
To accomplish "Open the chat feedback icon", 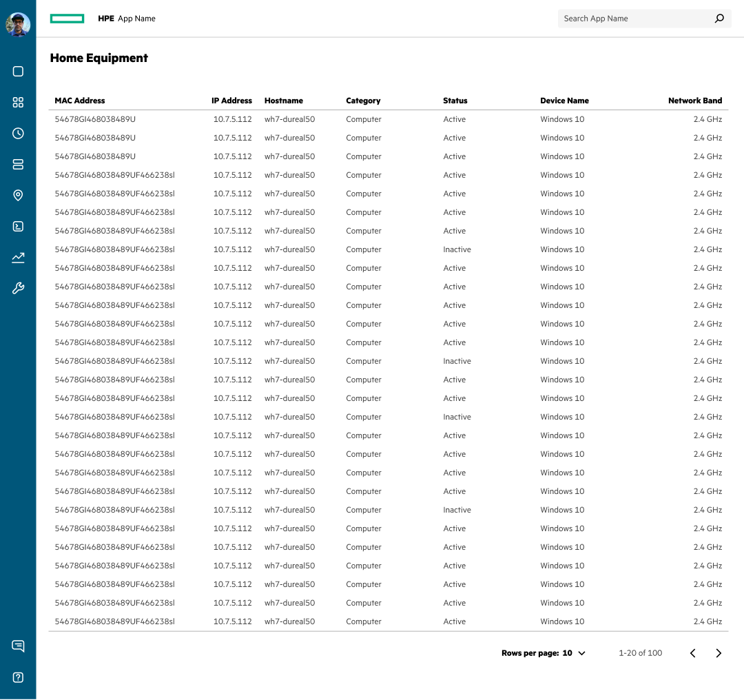I will click(x=18, y=646).
